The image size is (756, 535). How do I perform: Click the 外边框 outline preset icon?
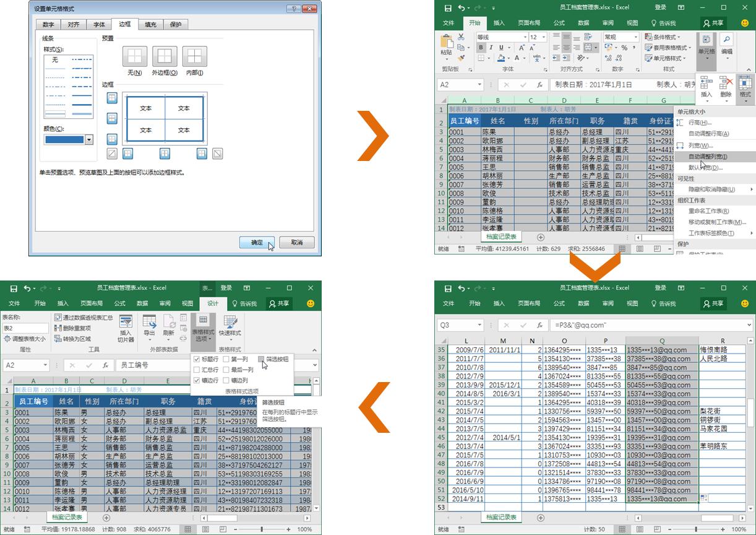pyautogui.click(x=165, y=56)
